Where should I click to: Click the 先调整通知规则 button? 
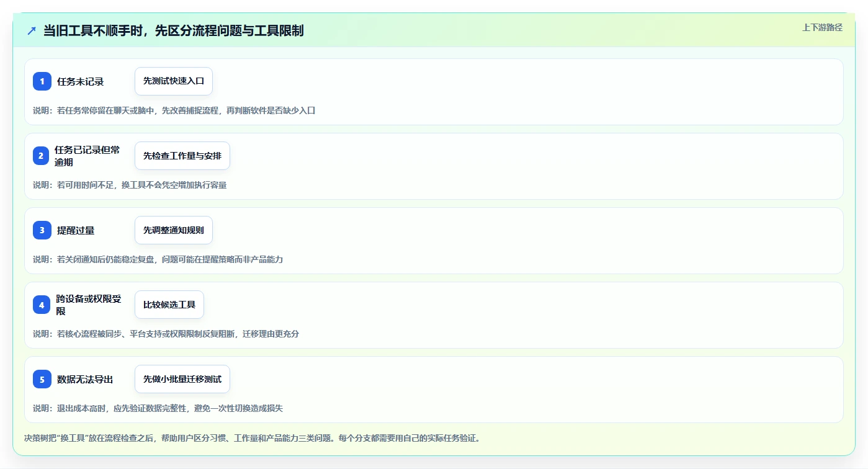tap(174, 230)
